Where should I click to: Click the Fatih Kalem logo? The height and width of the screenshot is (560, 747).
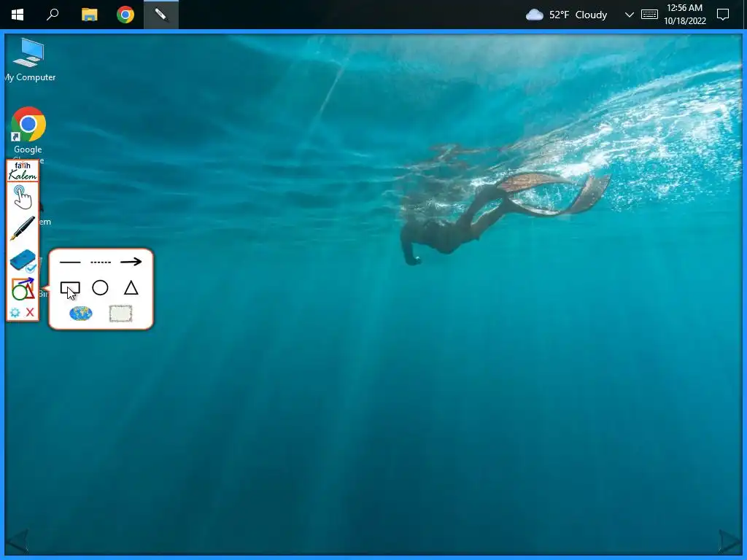23,171
